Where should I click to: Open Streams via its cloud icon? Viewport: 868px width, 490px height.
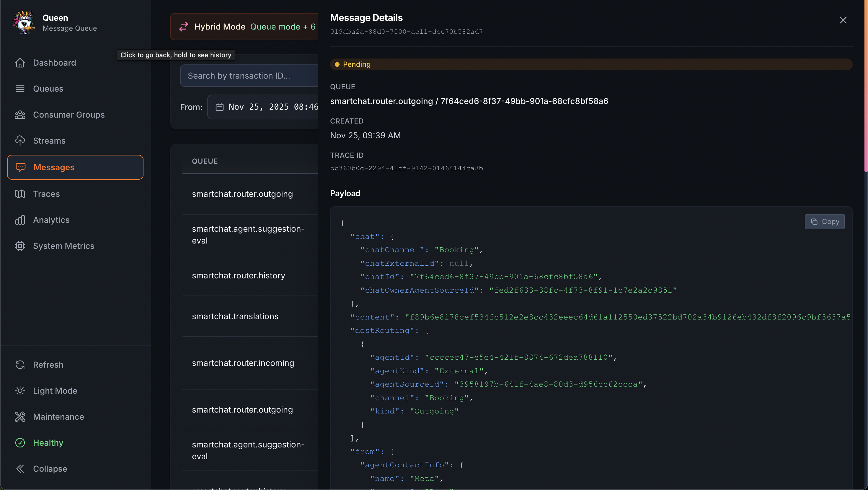(x=20, y=141)
